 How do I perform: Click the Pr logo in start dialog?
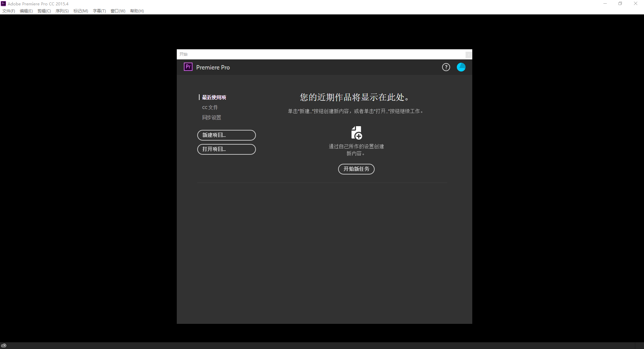[x=188, y=67]
